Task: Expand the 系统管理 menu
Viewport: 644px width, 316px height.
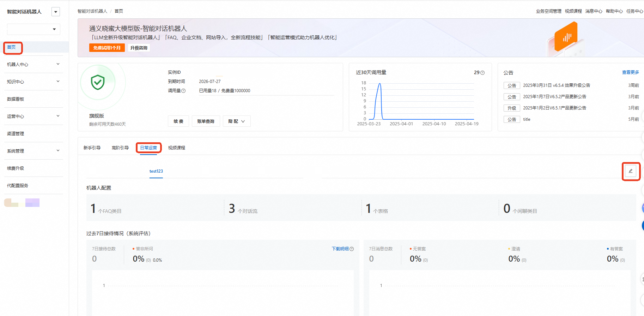Action: point(34,151)
